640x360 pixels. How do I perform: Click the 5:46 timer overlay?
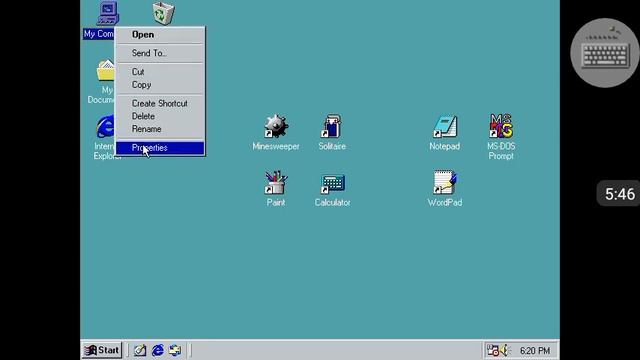[x=620, y=193]
